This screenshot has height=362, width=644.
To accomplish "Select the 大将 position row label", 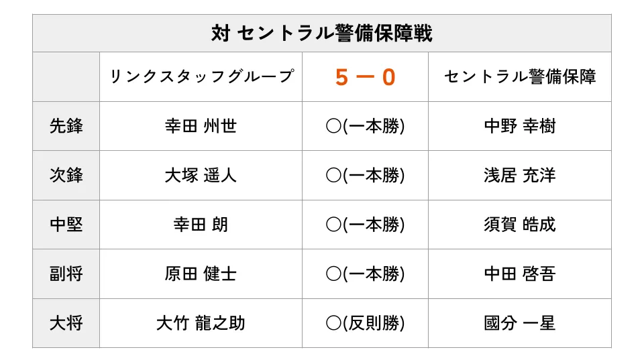I will click(66, 323).
